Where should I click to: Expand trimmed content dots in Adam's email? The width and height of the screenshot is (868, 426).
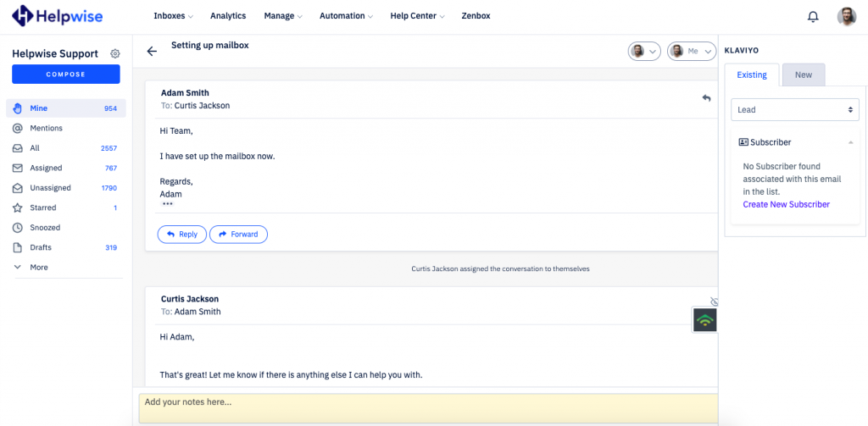point(167,205)
